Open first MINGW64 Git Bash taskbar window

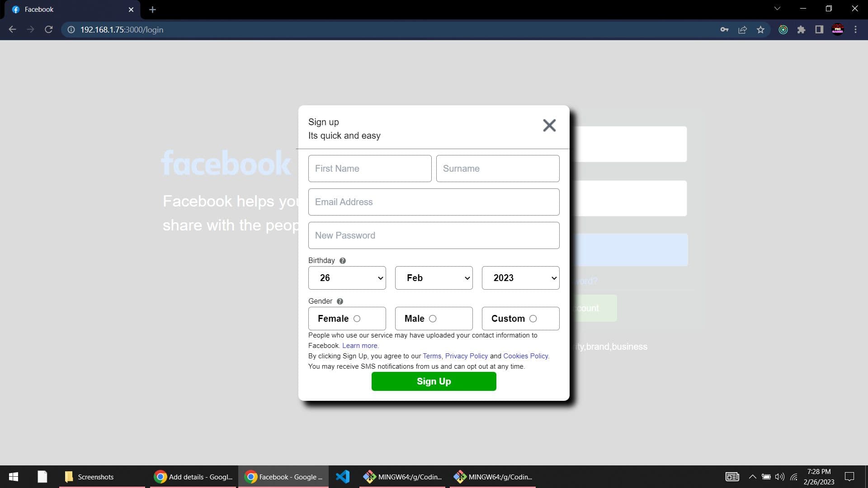coord(403,477)
